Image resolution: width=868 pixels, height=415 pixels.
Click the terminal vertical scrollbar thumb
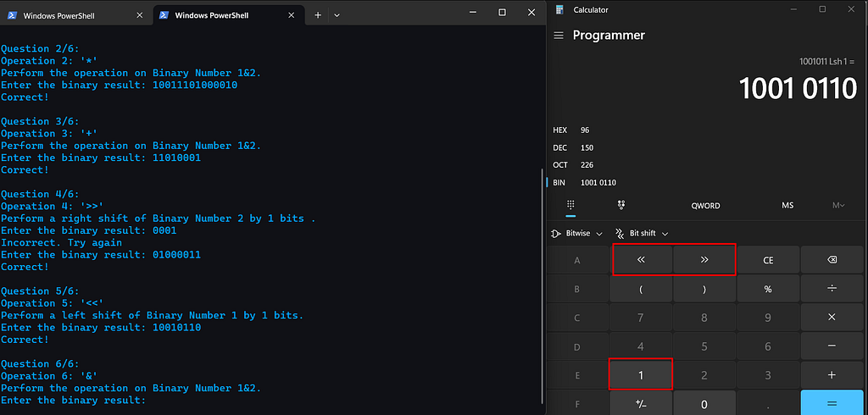pyautogui.click(x=542, y=285)
